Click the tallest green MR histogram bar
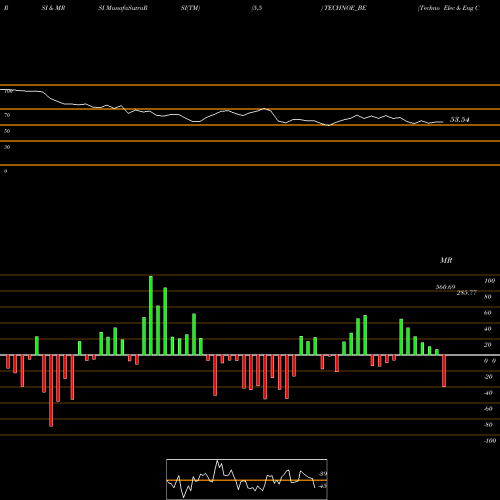500x500 pixels. tap(151, 315)
